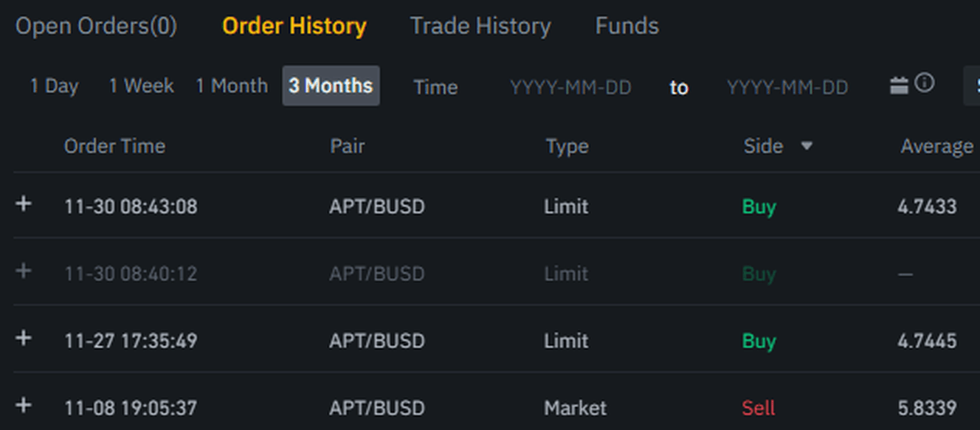Click the APT/BUSD pair in the sell row

pyautogui.click(x=377, y=408)
